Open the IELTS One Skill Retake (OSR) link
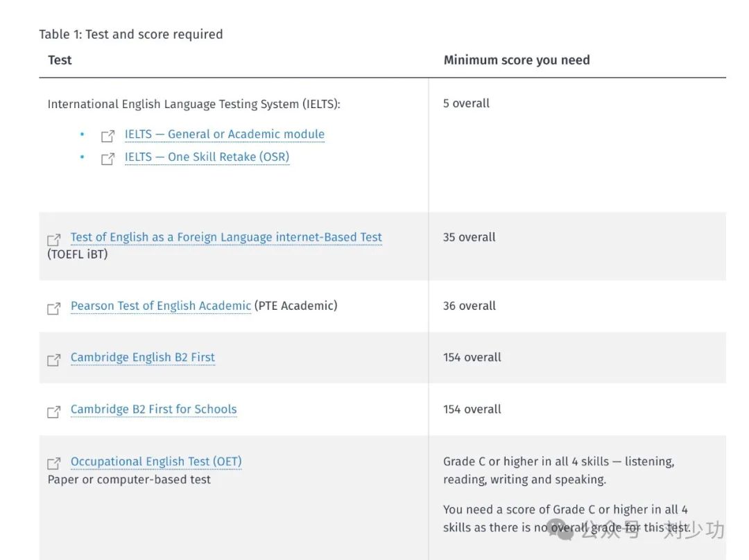 pos(207,157)
